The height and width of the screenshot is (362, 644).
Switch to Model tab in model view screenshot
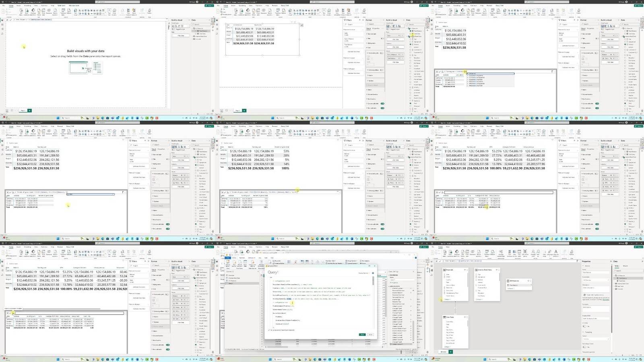[x=625, y=266]
